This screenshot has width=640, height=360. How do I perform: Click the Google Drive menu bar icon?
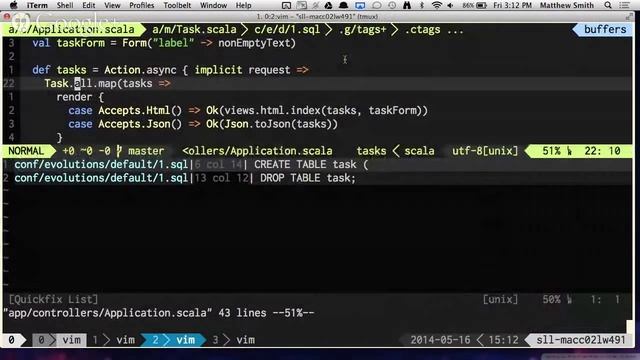[x=328, y=5]
